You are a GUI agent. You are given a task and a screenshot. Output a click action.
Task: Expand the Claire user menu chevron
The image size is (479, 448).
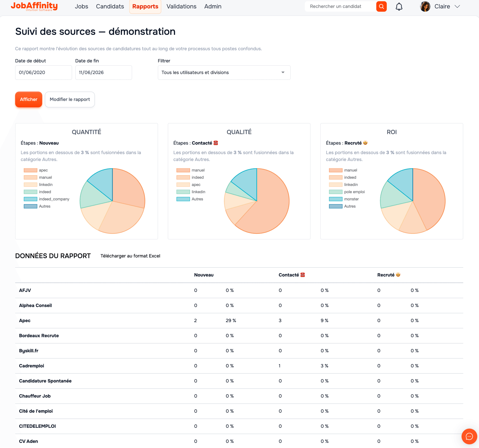pos(457,6)
